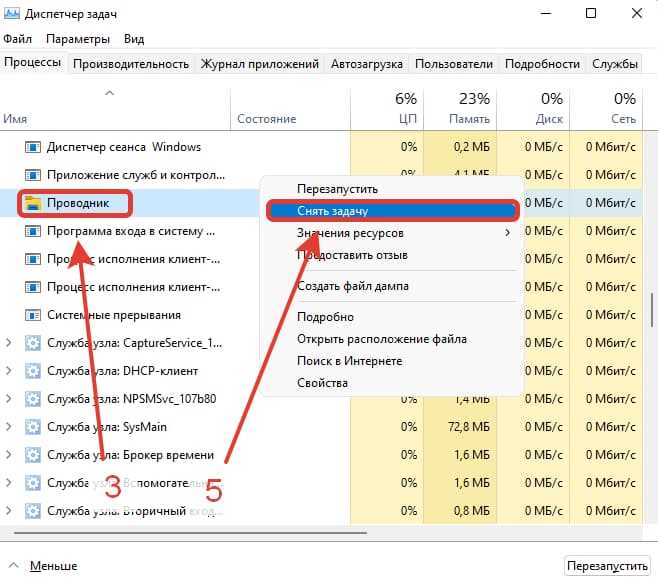Click the DHCP-клиент service gear icon
This screenshot has width=658, height=585.
click(x=33, y=371)
